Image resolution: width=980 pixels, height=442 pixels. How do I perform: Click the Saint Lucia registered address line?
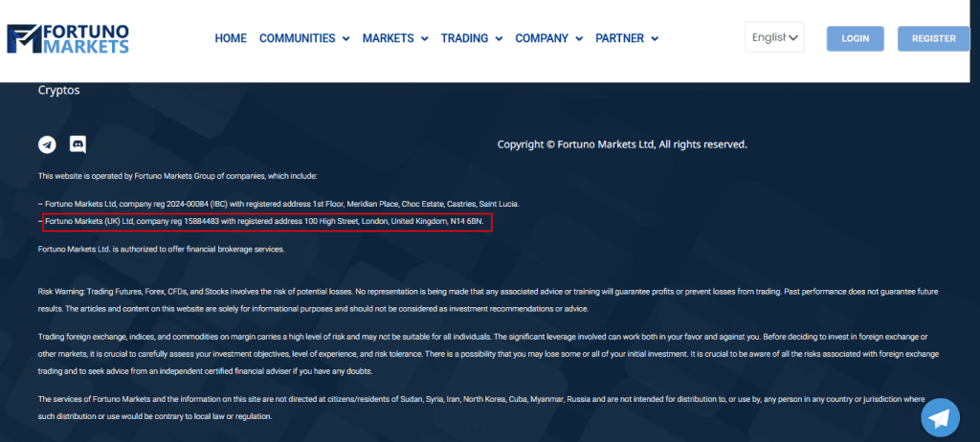pos(278,204)
